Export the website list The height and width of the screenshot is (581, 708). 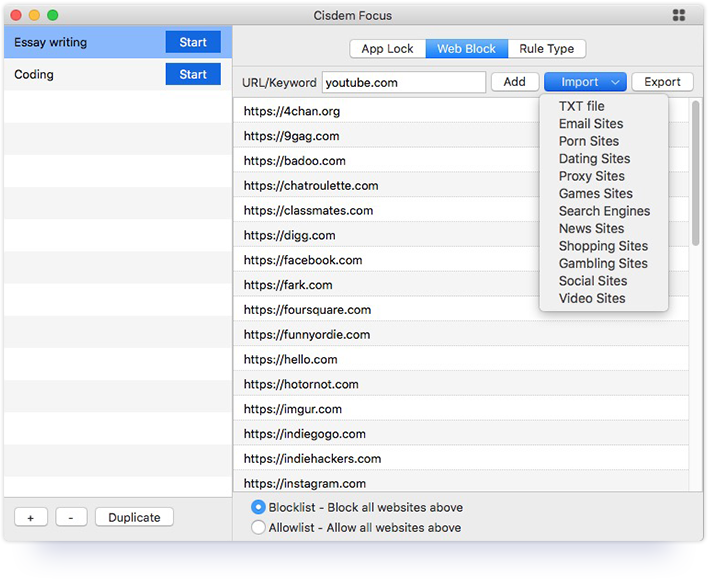click(662, 82)
